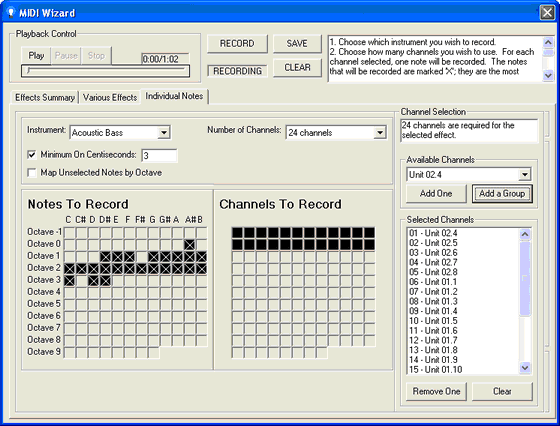Click first filled cell in Channels To Record
This screenshot has height=426, width=560.
[x=237, y=232]
